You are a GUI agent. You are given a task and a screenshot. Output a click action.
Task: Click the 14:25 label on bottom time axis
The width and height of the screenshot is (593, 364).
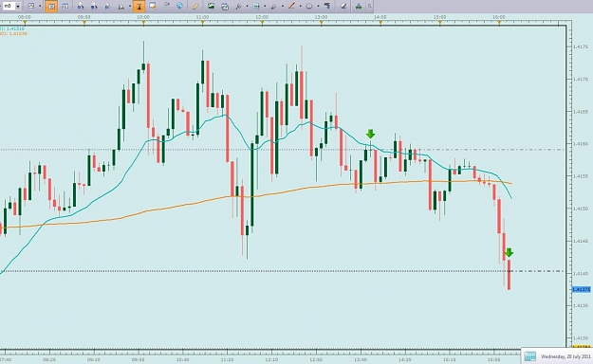point(405,360)
